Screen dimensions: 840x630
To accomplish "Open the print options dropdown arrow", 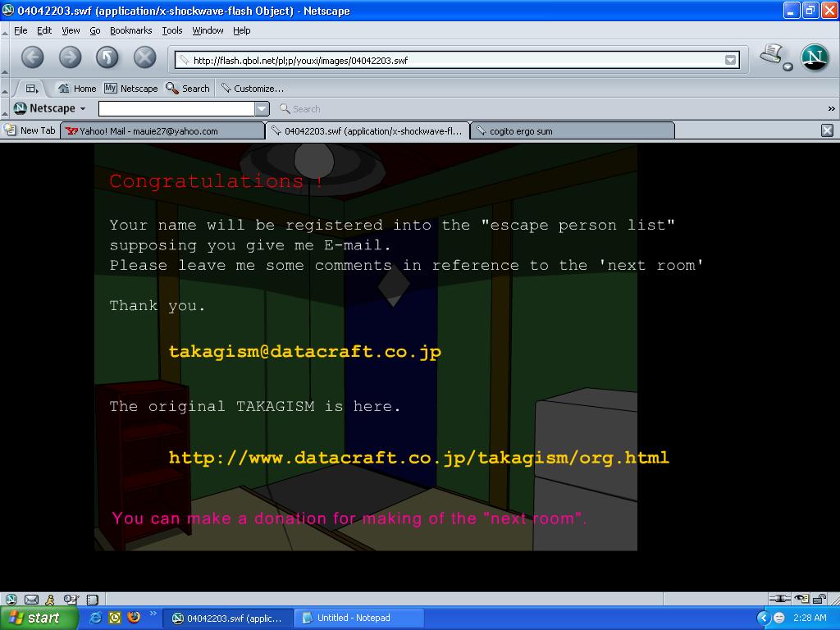I will pos(787,67).
